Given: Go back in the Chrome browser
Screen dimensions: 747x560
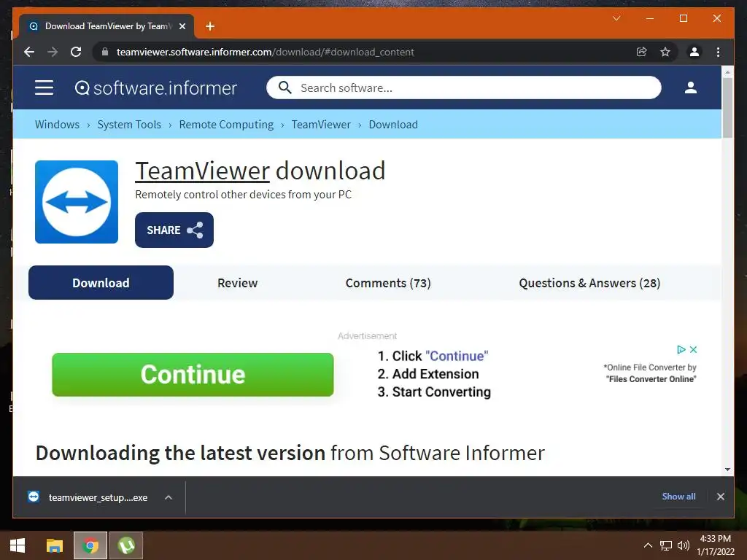Looking at the screenshot, I should [x=29, y=52].
